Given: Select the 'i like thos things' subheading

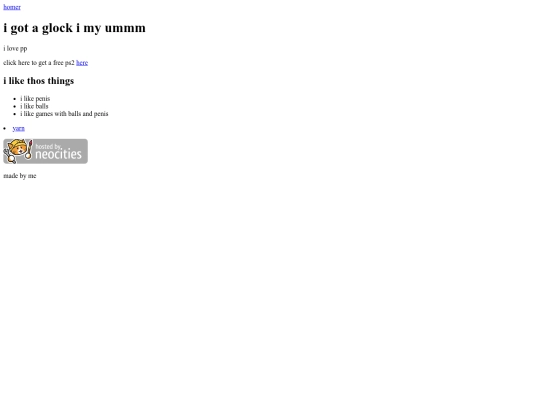Looking at the screenshot, I should (39, 81).
